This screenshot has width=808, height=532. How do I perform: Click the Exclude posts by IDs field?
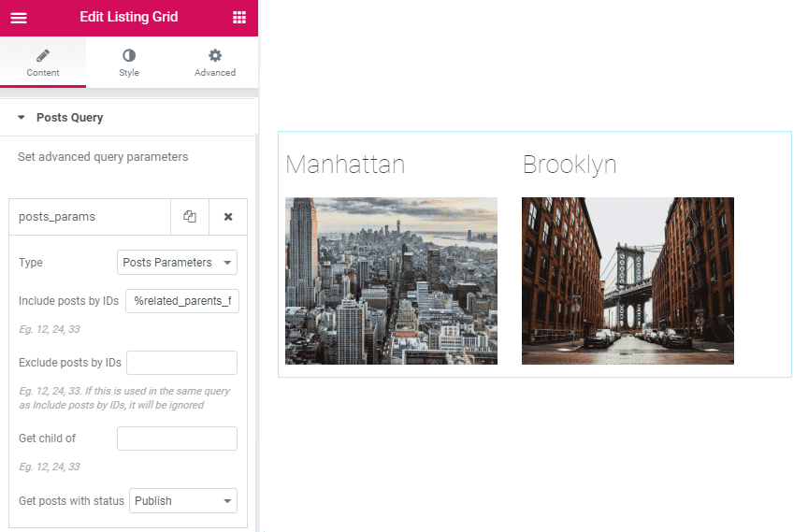click(x=182, y=363)
